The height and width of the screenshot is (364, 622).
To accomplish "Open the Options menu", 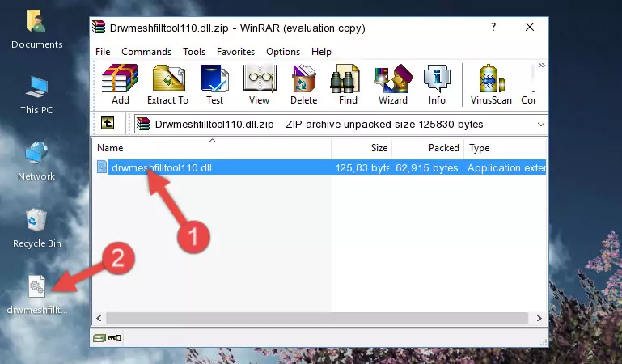I will coord(283,52).
